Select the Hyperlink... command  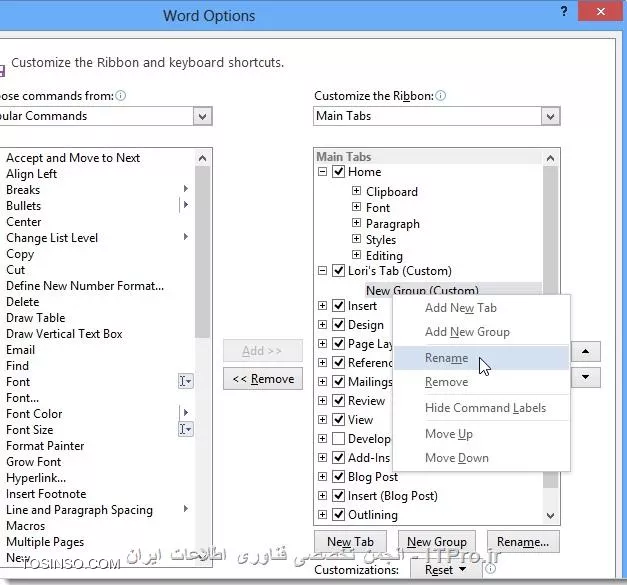tap(36, 477)
